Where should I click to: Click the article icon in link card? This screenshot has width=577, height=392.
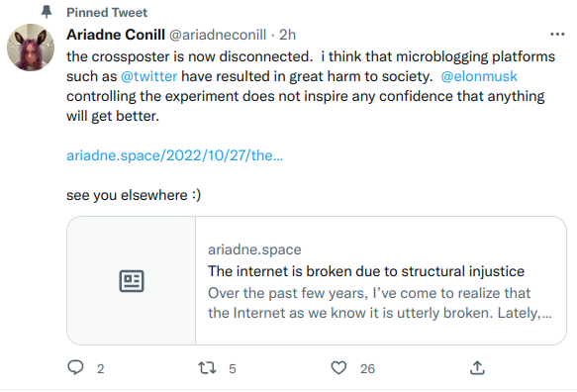tap(132, 281)
